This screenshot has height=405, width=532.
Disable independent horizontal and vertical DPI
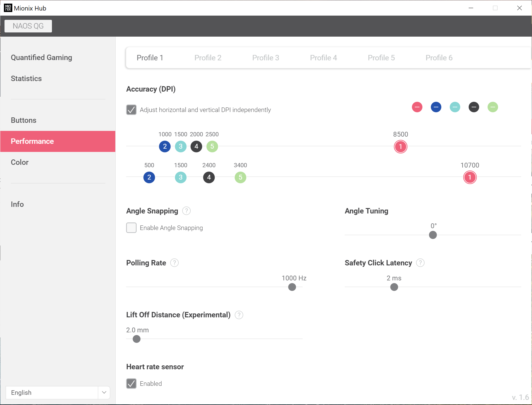tap(131, 110)
